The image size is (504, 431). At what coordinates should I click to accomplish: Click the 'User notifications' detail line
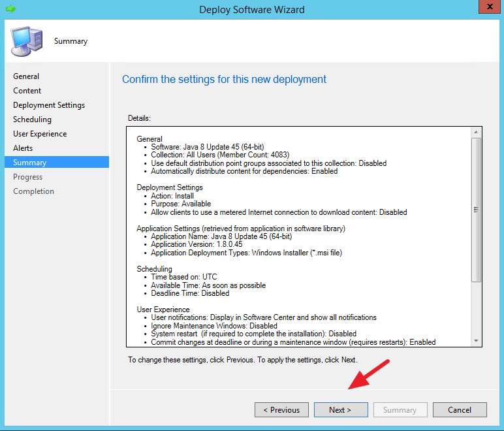264,317
